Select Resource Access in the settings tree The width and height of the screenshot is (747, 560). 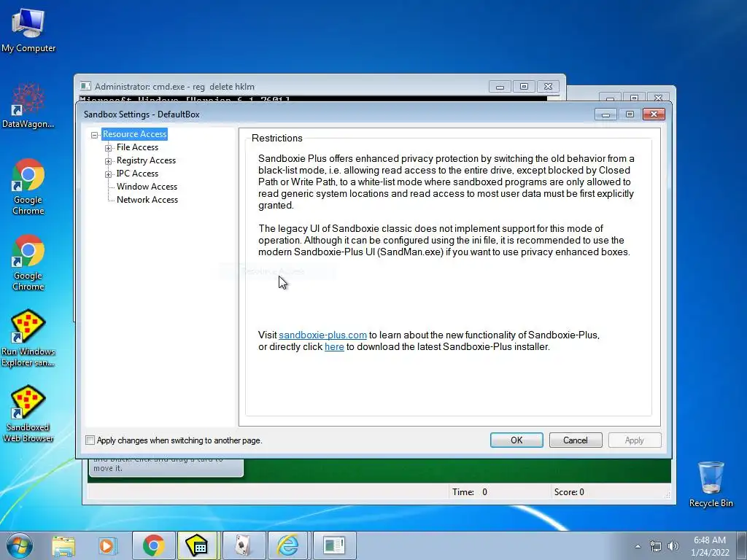(134, 134)
